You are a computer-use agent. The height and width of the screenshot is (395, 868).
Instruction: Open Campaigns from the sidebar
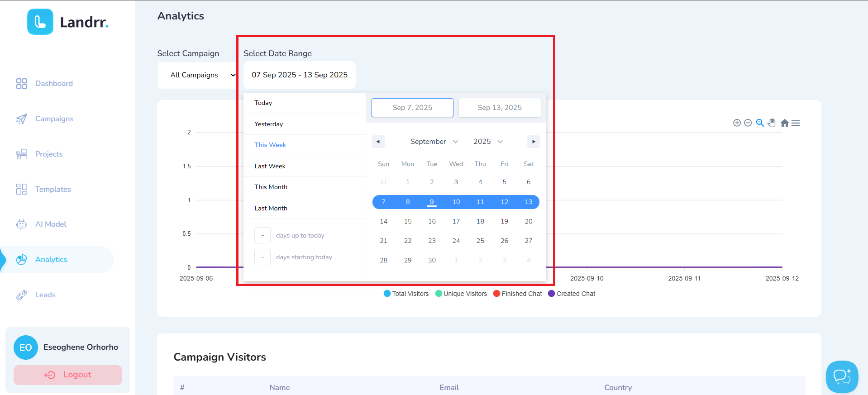coord(54,119)
